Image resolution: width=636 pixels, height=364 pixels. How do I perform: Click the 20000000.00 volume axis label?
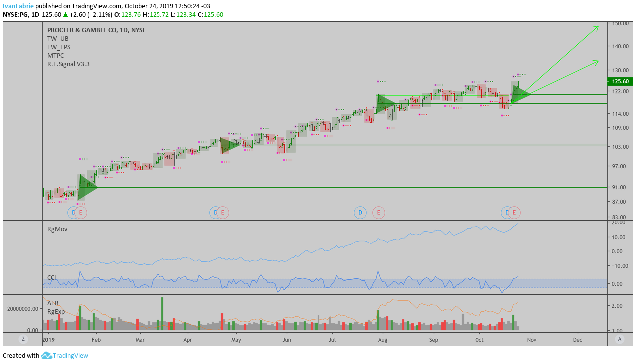(x=22, y=309)
